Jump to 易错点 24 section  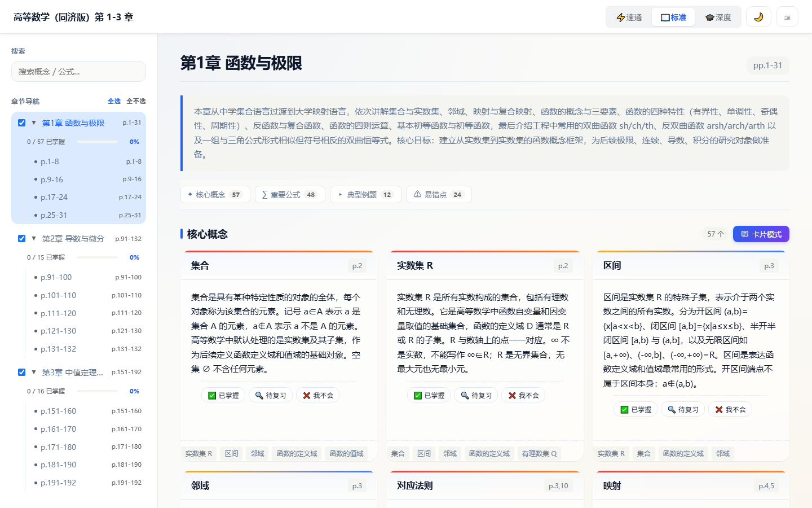point(439,195)
